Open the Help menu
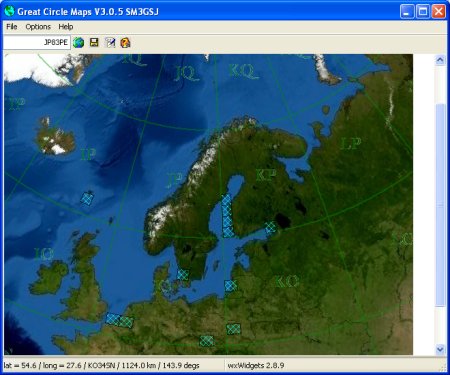This screenshot has width=450, height=375. pyautogui.click(x=66, y=27)
